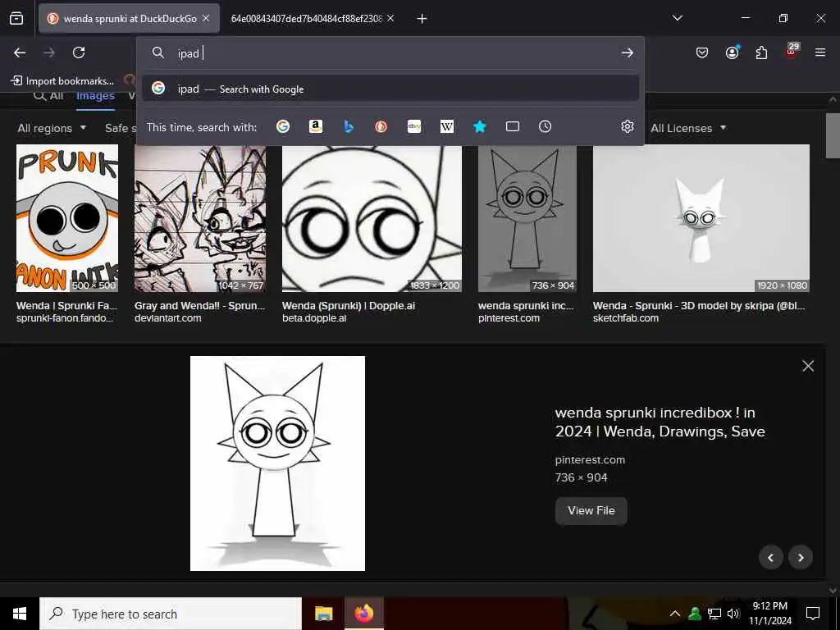Screen dimensions: 840x630
Task: Click the Go arrow in address bar
Action: [x=627, y=53]
